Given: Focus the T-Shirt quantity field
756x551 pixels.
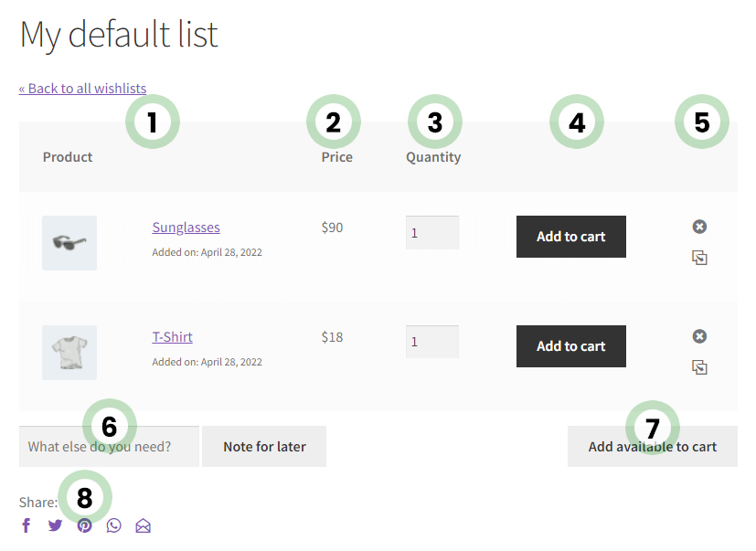Looking at the screenshot, I should [x=432, y=342].
